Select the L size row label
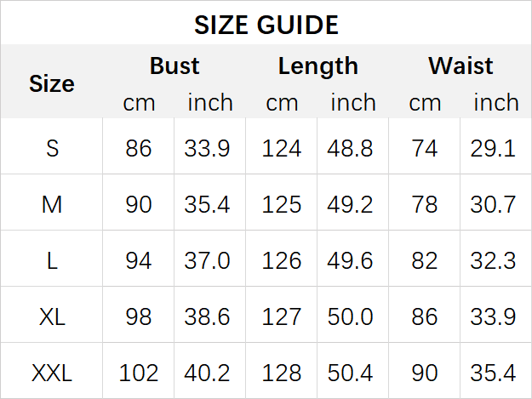 click(52, 260)
